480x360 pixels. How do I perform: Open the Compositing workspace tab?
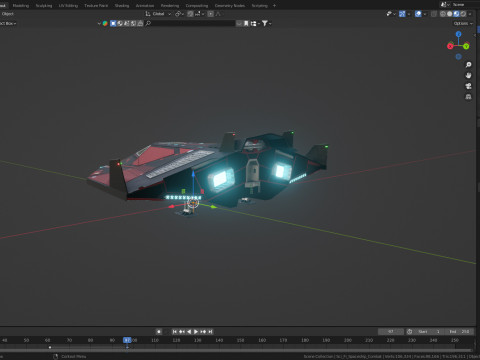tap(197, 6)
